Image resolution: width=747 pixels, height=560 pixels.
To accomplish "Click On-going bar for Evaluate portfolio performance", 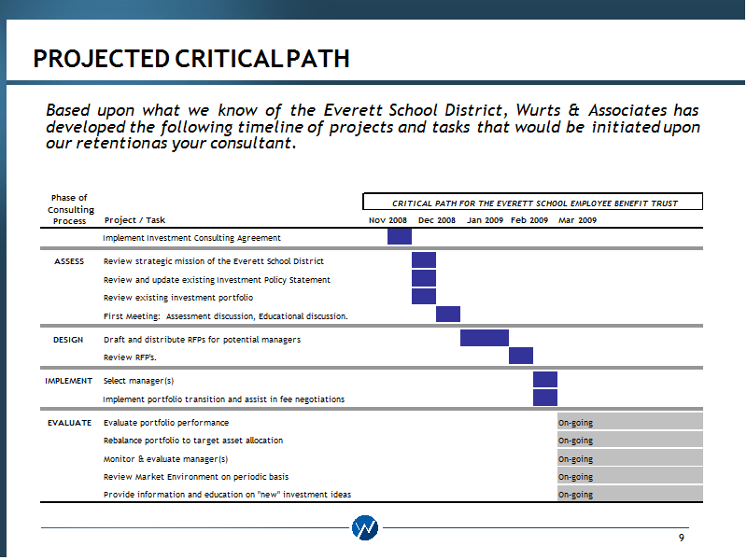I will click(x=630, y=422).
